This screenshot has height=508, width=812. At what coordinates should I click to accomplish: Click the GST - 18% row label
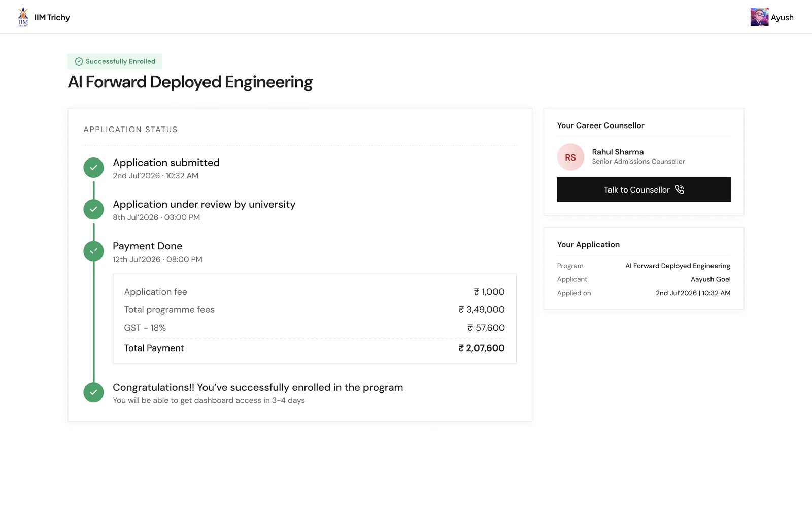click(145, 328)
